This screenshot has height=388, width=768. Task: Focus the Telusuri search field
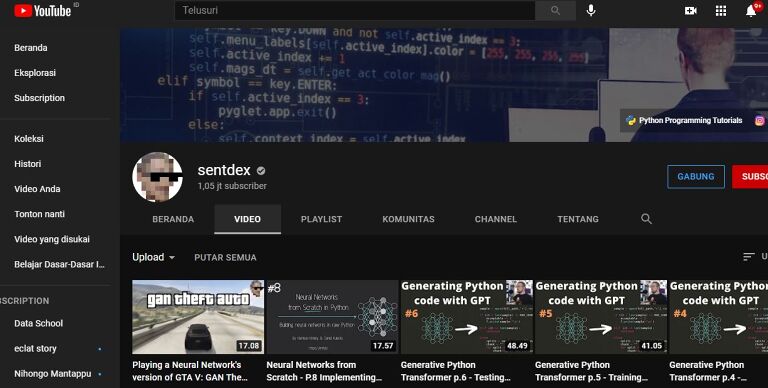pyautogui.click(x=355, y=10)
